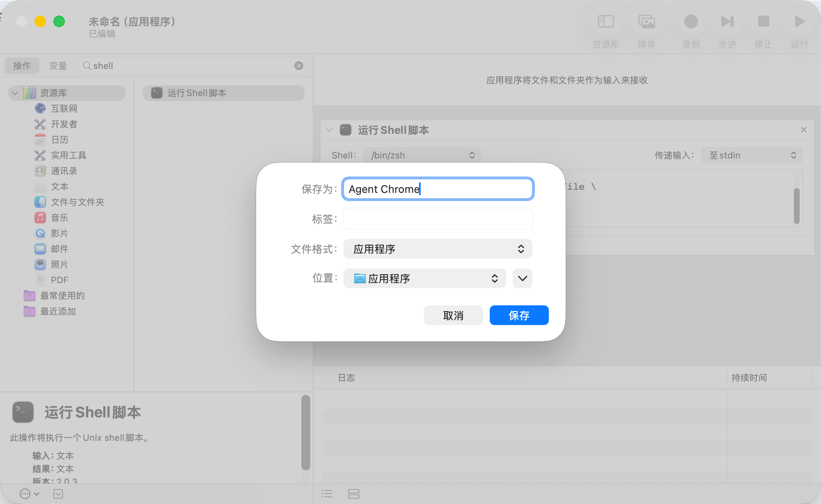
Task: Click the 标签 tags field
Action: tap(438, 219)
